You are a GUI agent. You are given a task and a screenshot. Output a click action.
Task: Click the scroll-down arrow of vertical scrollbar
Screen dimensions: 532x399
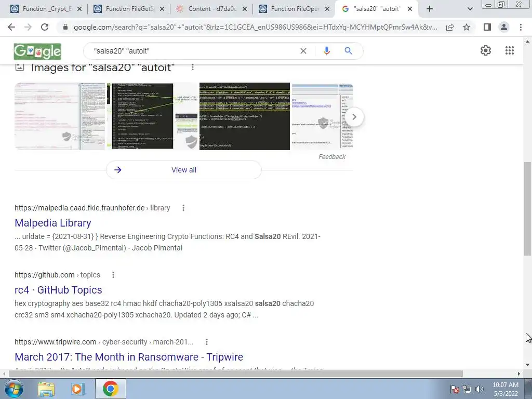[x=527, y=365]
